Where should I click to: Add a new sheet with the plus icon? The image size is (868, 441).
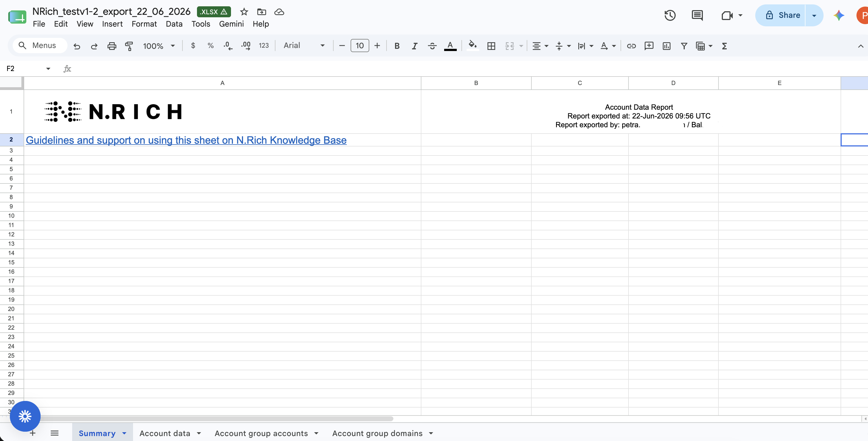pos(33,433)
